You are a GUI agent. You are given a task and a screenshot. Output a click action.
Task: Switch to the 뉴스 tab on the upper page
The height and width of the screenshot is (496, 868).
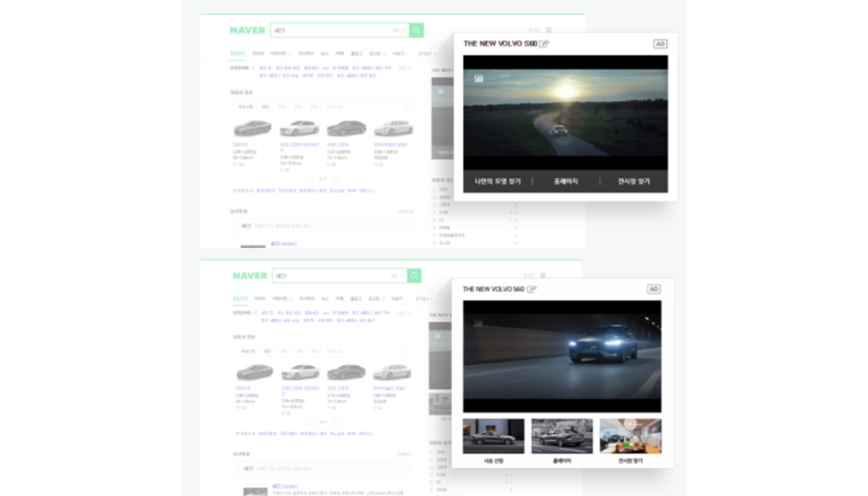324,53
